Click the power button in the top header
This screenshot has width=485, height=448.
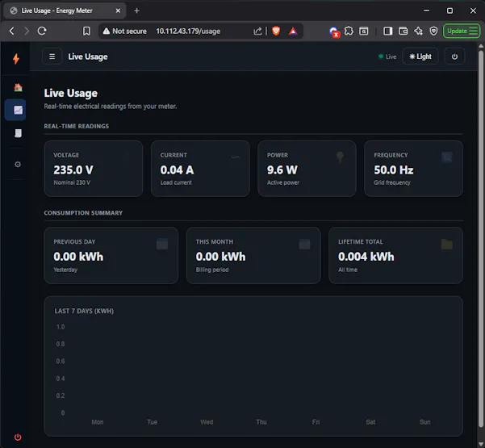tap(454, 57)
